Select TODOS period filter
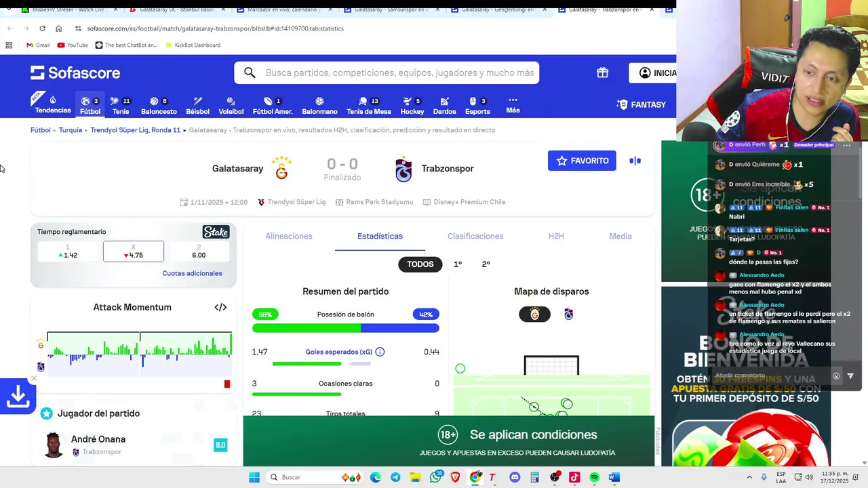Viewport: 868px width, 488px height. (420, 264)
